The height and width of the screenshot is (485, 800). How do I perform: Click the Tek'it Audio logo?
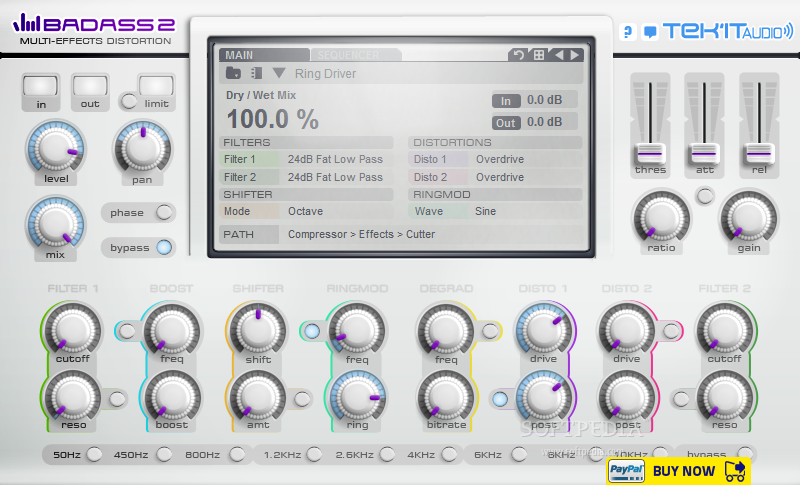point(728,31)
